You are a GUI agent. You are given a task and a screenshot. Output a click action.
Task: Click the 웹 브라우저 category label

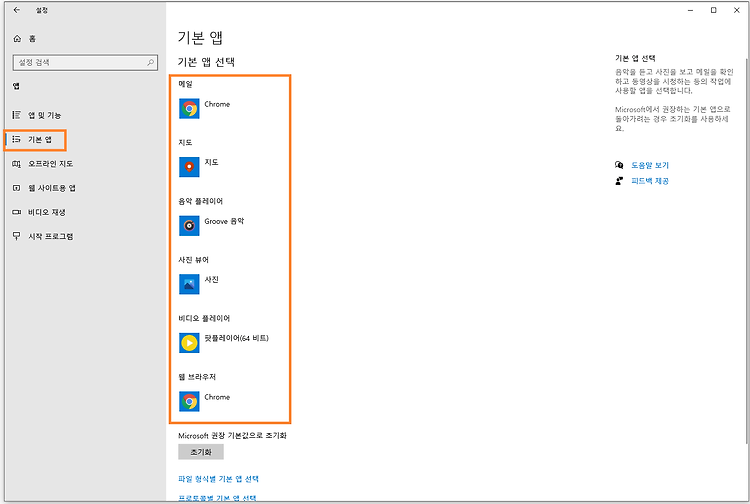197,377
